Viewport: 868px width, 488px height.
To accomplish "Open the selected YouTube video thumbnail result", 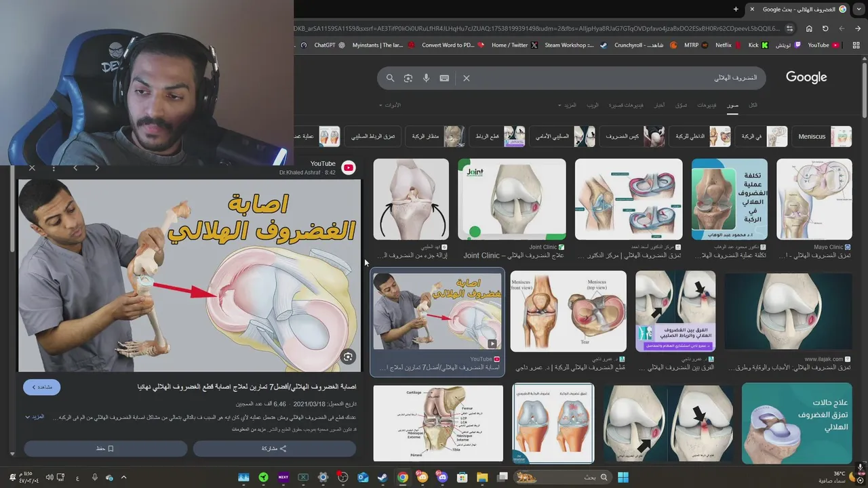I will tap(437, 311).
